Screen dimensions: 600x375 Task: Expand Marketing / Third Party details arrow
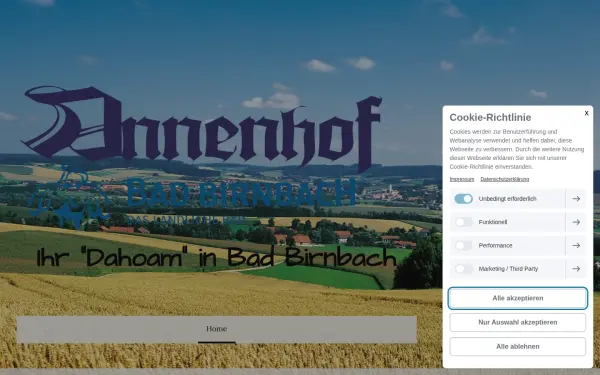click(576, 269)
